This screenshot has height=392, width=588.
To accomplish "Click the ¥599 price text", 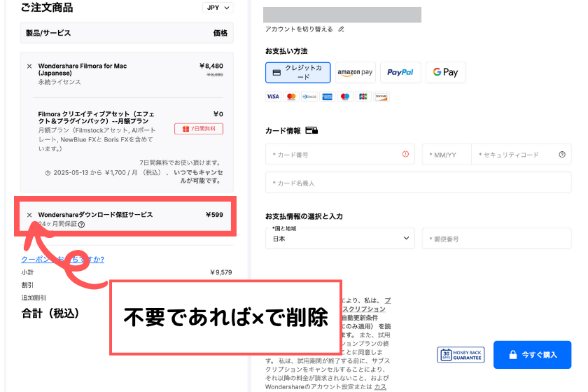I will 214,215.
